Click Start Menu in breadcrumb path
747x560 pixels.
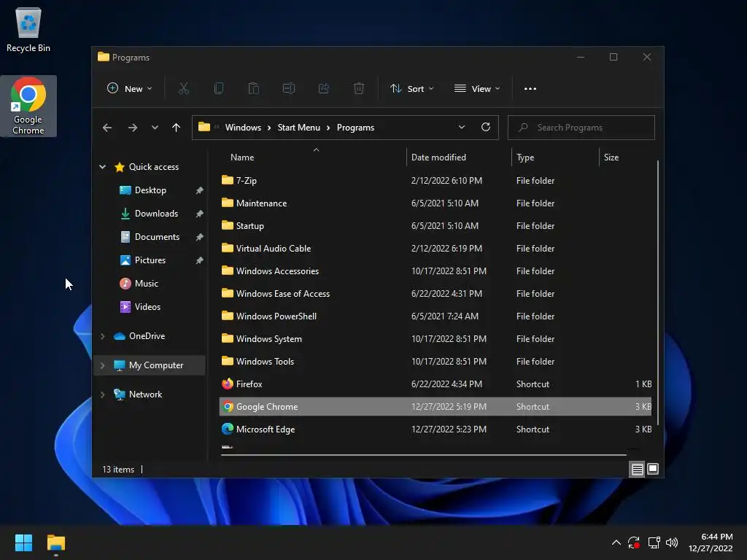pyautogui.click(x=298, y=128)
